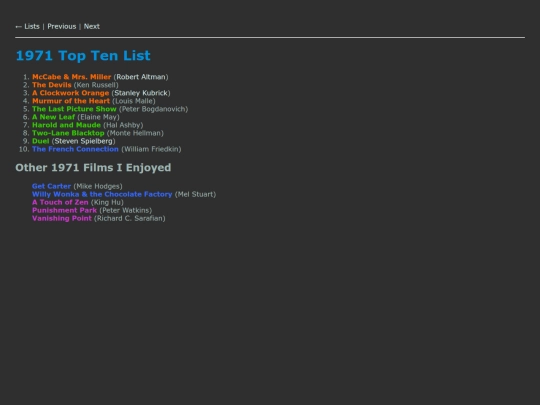Screen dimensions: 540x405
Task: Click director name Peter Bogdanovich
Action: point(154,109)
